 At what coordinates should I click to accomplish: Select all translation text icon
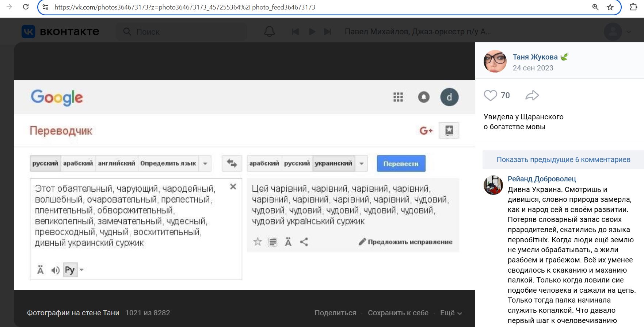click(273, 242)
